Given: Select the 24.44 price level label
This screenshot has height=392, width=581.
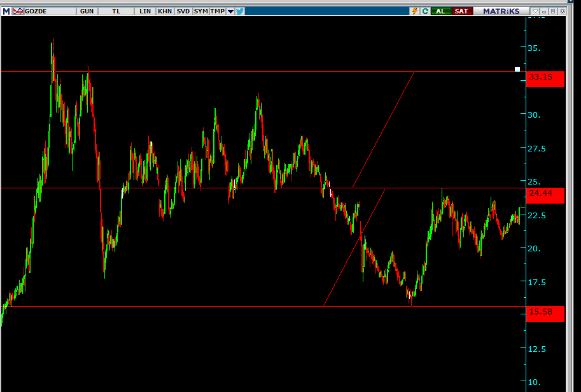Looking at the screenshot, I should tap(545, 195).
